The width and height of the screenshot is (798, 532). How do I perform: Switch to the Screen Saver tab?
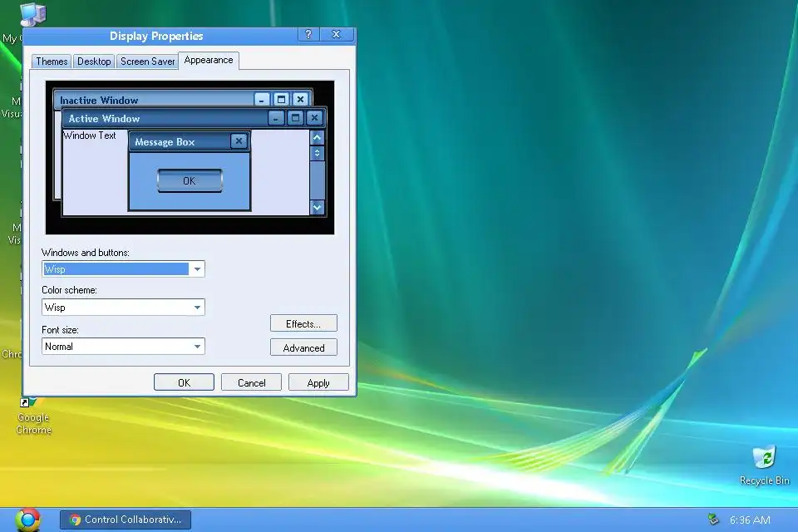coord(148,62)
